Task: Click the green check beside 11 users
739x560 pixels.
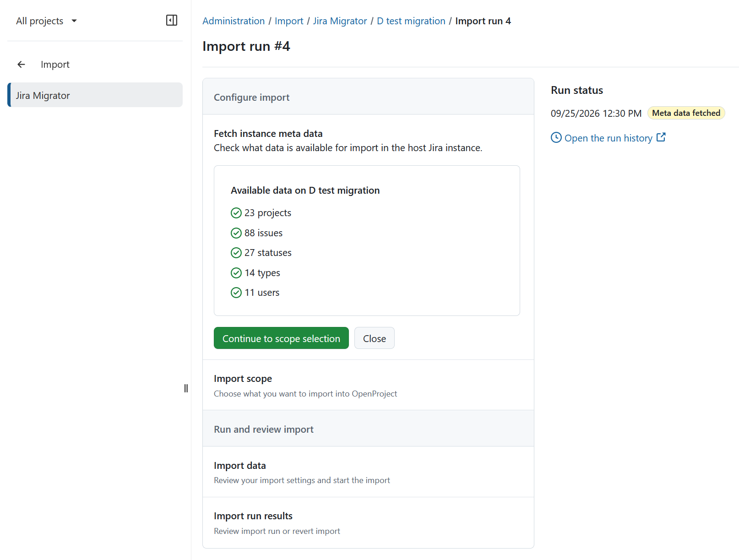Action: click(x=236, y=293)
